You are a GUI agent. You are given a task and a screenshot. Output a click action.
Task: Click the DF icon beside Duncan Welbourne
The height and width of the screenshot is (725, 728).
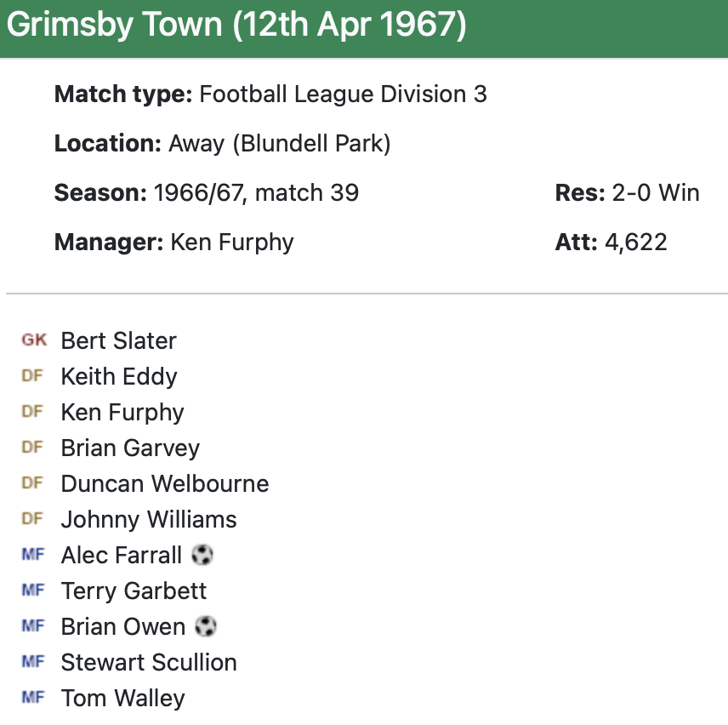tap(32, 483)
